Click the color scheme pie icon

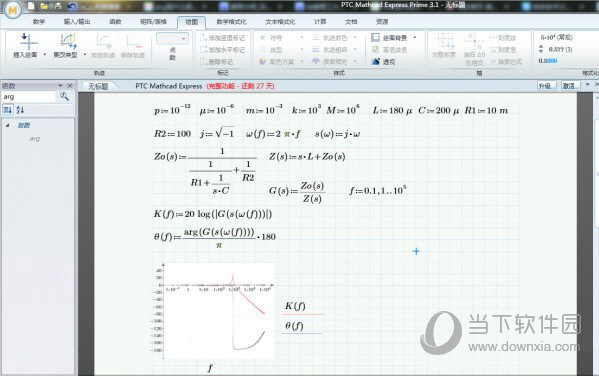click(262, 62)
